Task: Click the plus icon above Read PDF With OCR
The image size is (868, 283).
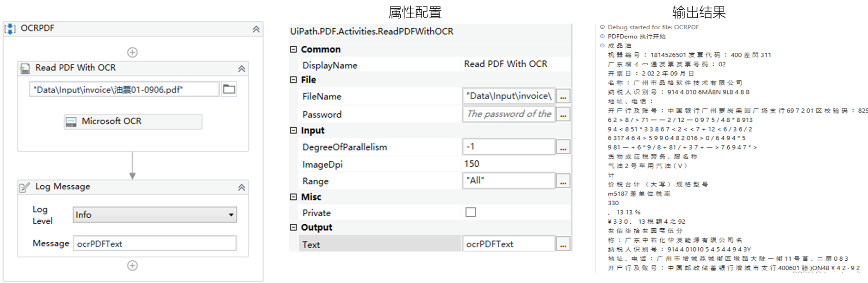Action: tap(132, 52)
